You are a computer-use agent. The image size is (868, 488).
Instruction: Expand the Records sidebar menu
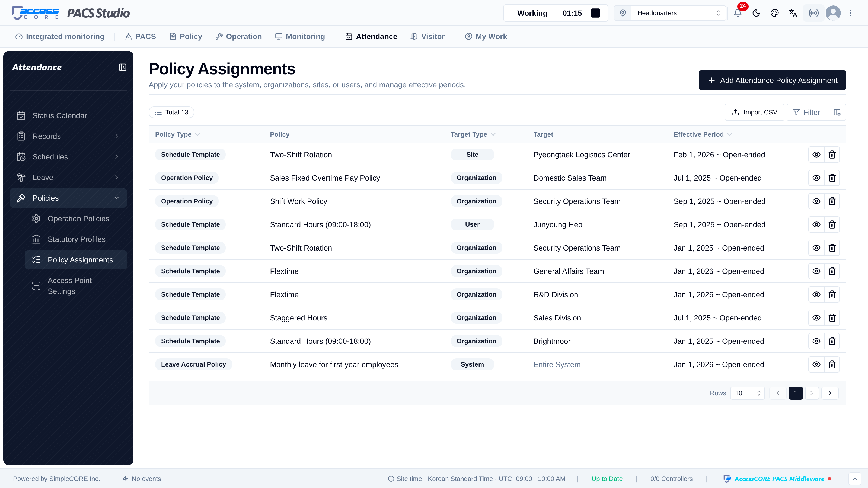click(68, 136)
